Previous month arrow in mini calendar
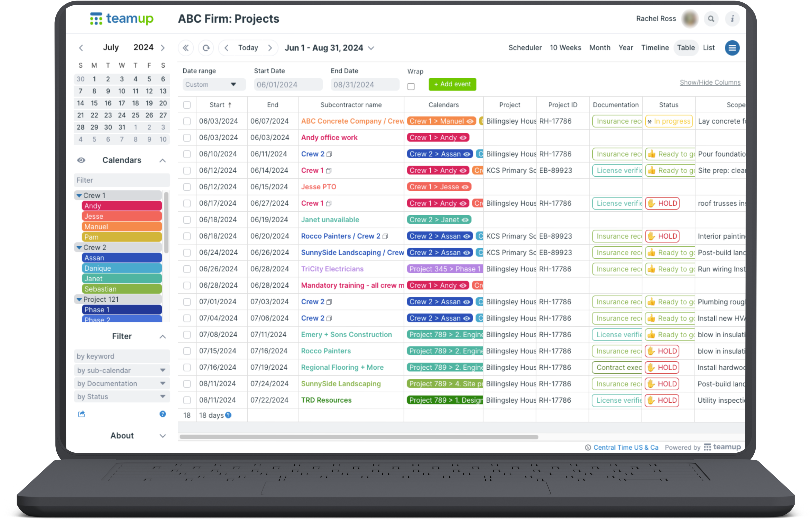The width and height of the screenshot is (812, 520). tap(81, 48)
